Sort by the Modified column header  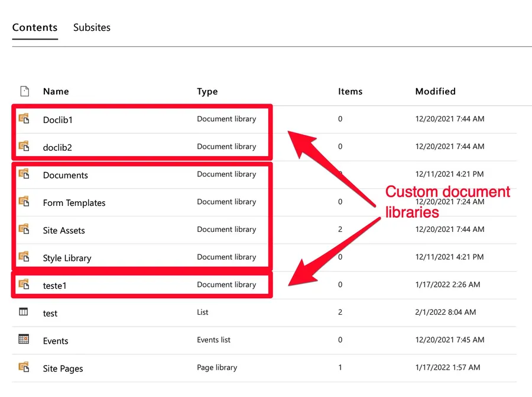coord(435,92)
